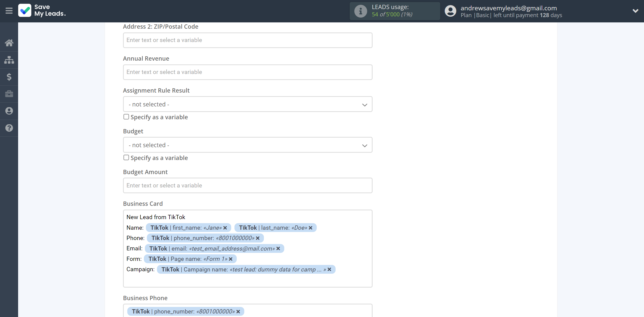
Task: Check Specify as a variable under Assignment Rule Result
Action: pos(126,117)
